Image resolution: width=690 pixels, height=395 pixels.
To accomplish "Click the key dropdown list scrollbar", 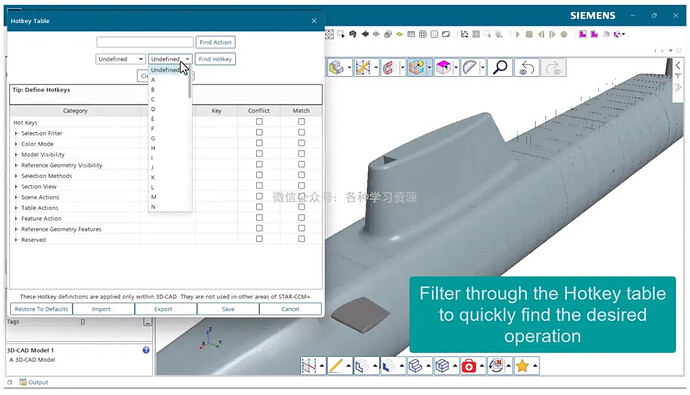I will point(190,86).
